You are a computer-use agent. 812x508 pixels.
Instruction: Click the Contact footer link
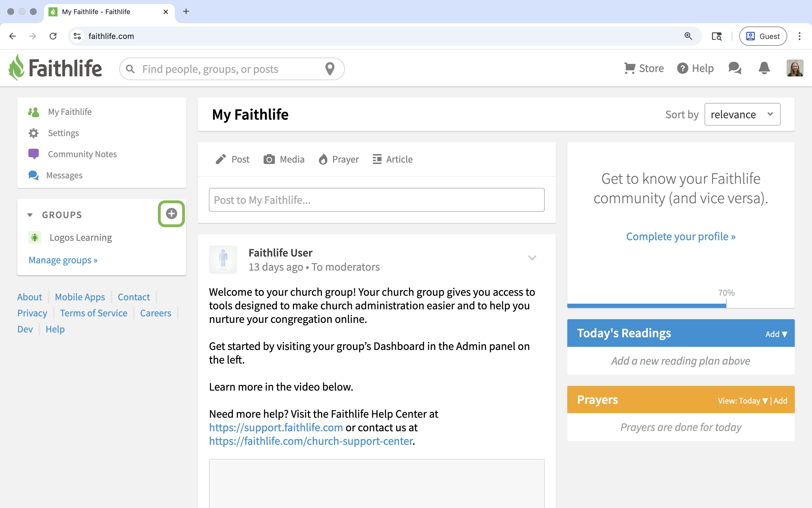click(134, 297)
